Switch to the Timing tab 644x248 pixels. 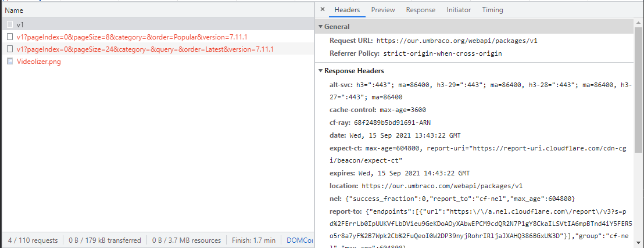[x=492, y=10]
